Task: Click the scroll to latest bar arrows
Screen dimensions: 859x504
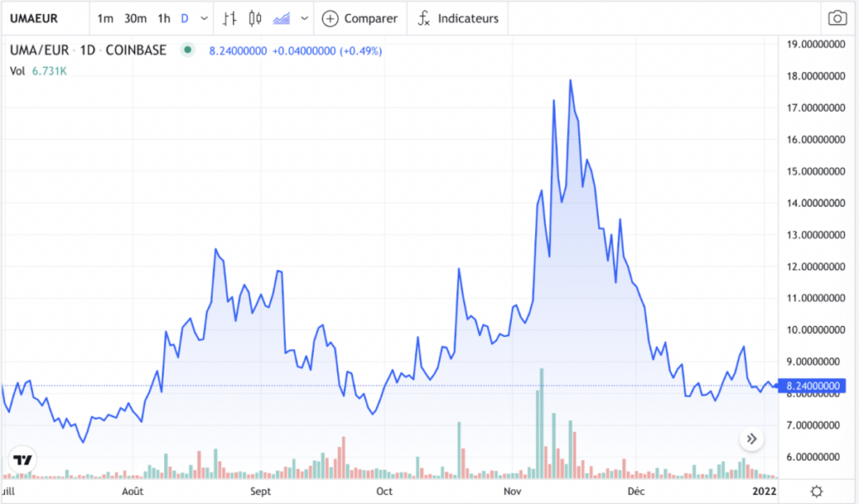Action: (752, 439)
